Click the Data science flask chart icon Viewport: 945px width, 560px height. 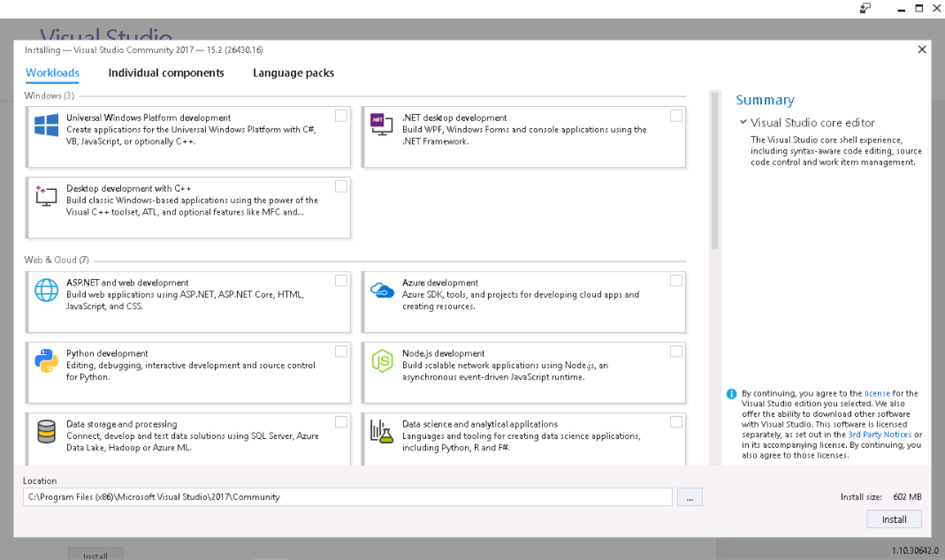pos(382,431)
